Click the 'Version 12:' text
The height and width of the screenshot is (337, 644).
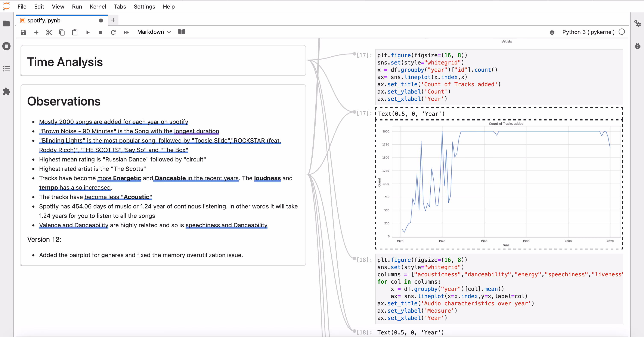[x=44, y=239]
